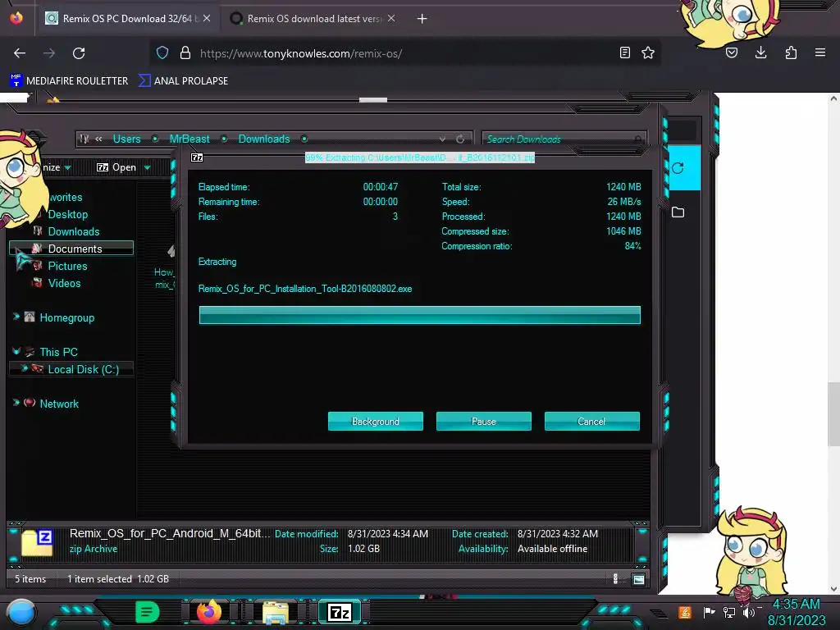Refresh the Explorer folder view

(460, 139)
